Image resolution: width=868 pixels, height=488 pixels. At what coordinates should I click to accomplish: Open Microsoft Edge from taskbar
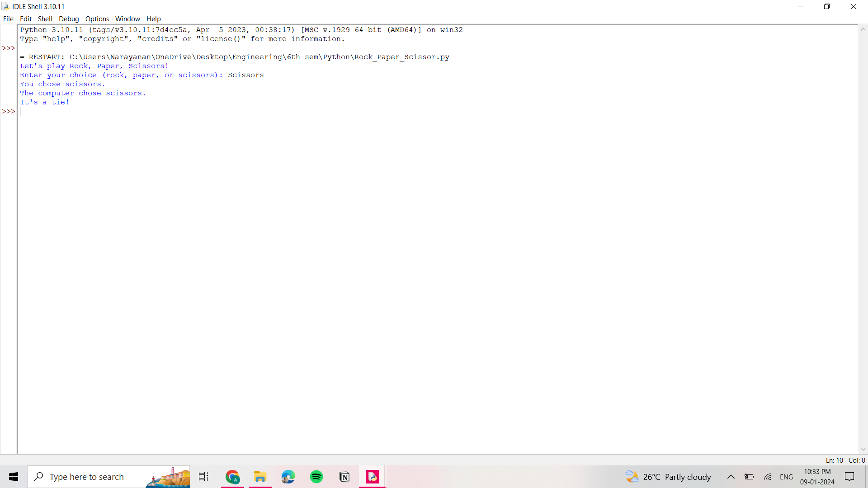coord(288,477)
